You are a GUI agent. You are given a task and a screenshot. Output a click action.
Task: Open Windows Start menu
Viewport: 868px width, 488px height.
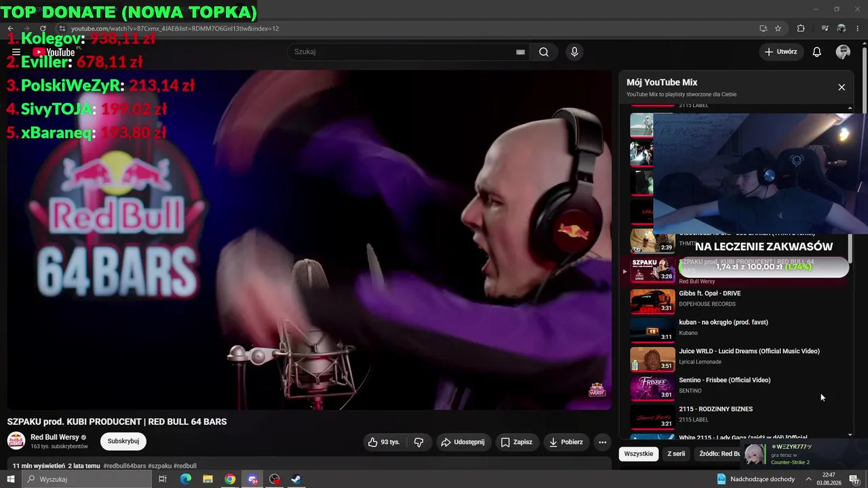tap(10, 479)
